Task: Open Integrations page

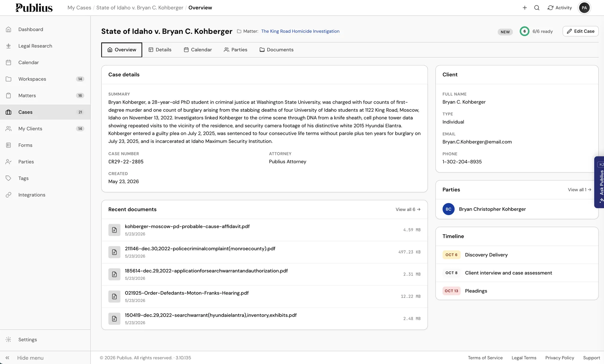Action: (45, 195)
